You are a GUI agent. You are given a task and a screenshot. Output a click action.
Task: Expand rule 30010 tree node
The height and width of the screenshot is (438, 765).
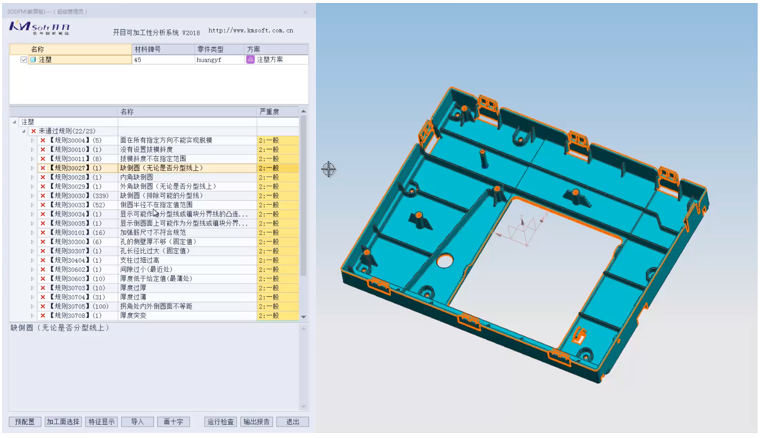tap(32, 150)
